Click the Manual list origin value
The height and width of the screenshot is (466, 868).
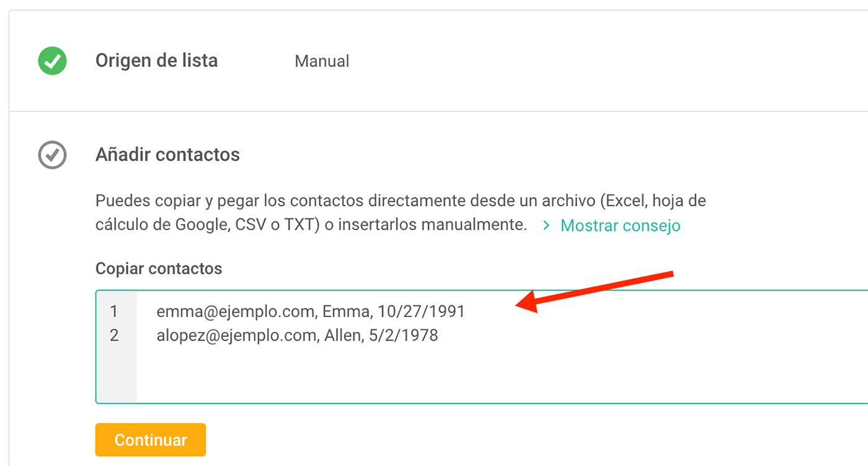[x=322, y=61]
